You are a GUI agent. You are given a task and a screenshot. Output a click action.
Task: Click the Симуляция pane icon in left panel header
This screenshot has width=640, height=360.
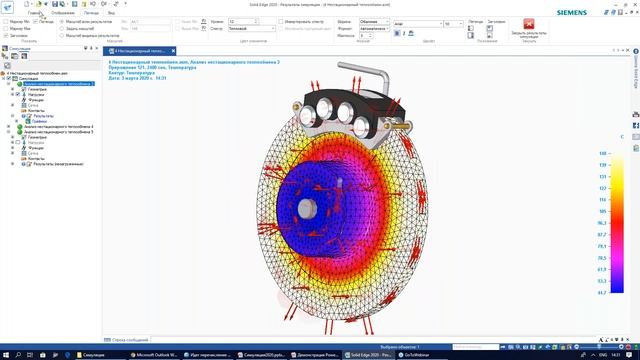pyautogui.click(x=5, y=49)
